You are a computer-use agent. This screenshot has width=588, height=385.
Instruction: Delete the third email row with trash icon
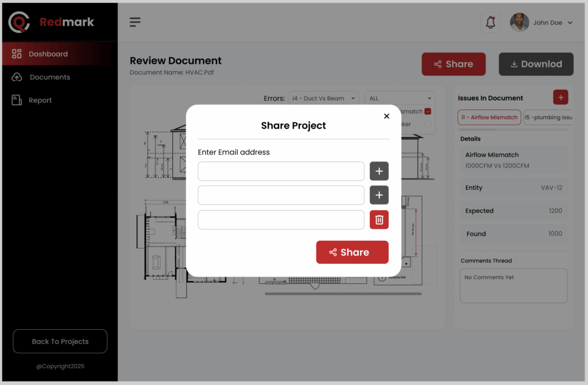[x=379, y=220]
